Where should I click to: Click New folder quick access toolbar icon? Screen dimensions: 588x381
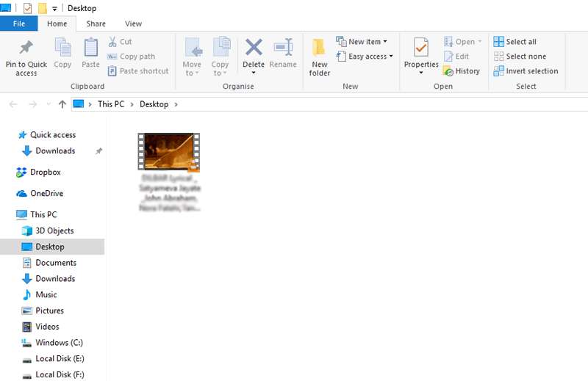(x=43, y=8)
